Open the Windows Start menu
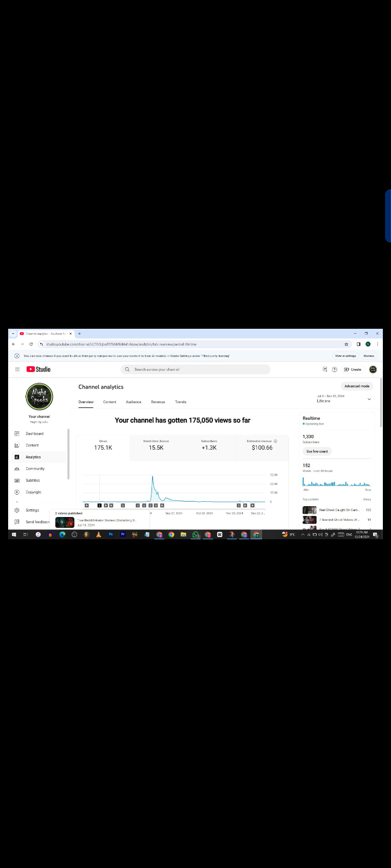391x868 pixels. 14,534
